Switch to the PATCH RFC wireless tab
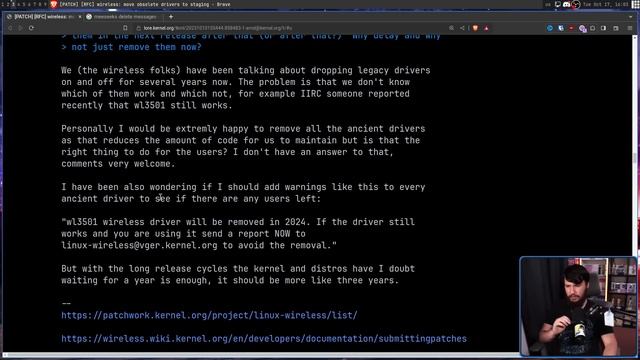 [43, 17]
